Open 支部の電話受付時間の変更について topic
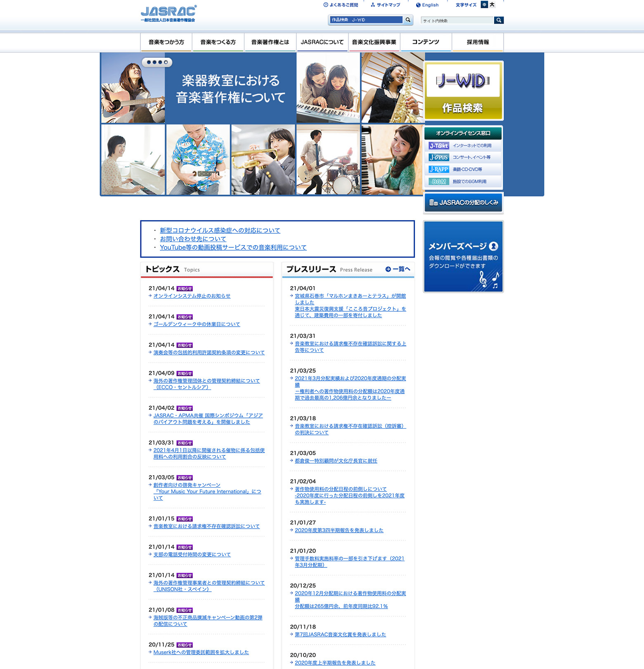This screenshot has width=644, height=669. click(x=192, y=555)
